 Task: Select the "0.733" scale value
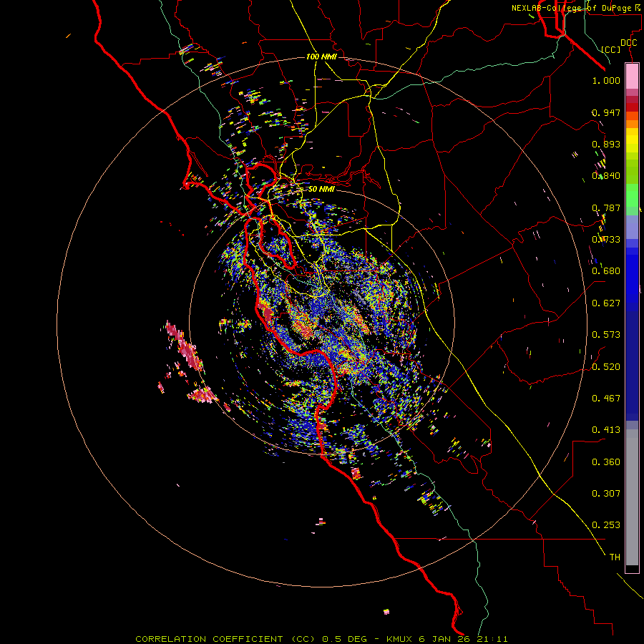point(606,240)
